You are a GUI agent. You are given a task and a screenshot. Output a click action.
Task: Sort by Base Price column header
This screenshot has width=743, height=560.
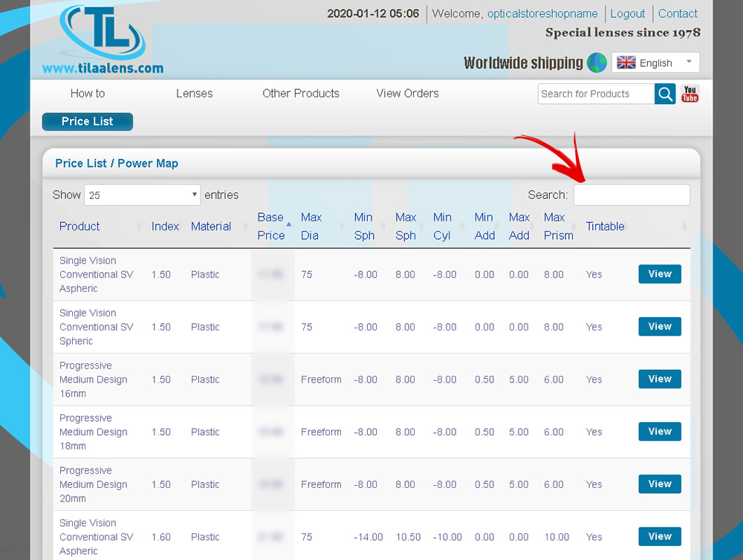271,226
